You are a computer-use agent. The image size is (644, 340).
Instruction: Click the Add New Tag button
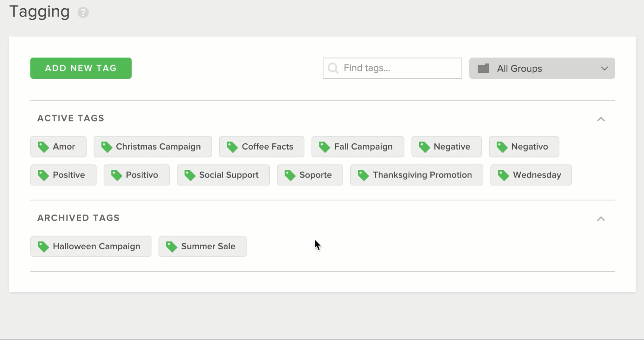click(81, 68)
